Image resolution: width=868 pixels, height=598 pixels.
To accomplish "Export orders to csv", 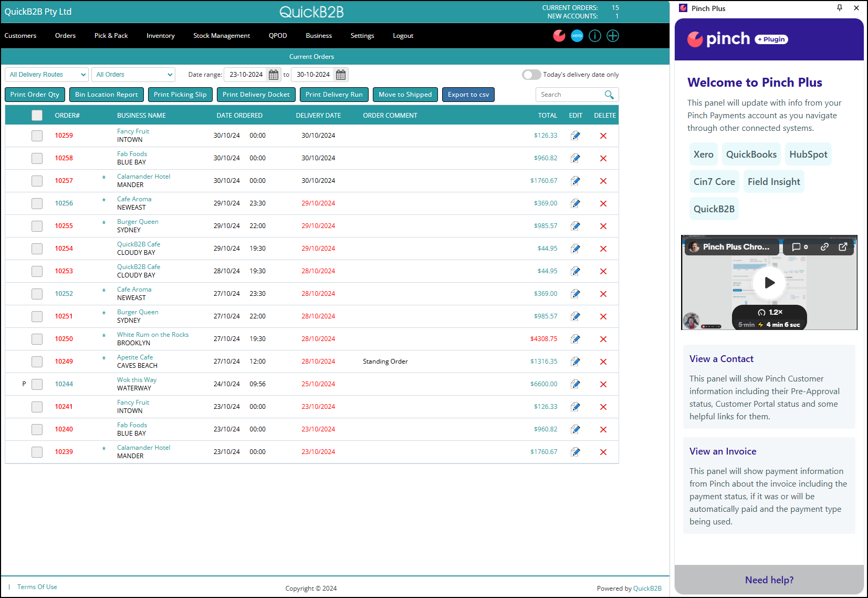I will (468, 95).
